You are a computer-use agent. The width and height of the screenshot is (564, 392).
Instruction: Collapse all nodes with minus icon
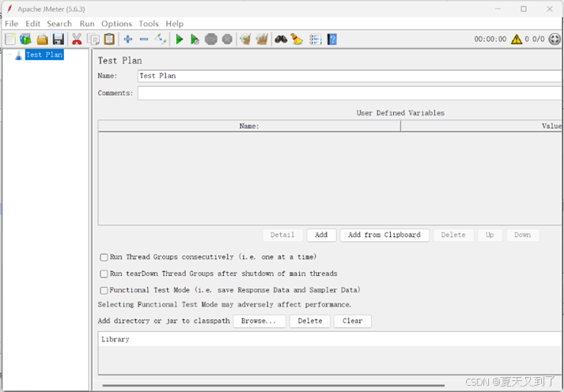[x=144, y=39]
